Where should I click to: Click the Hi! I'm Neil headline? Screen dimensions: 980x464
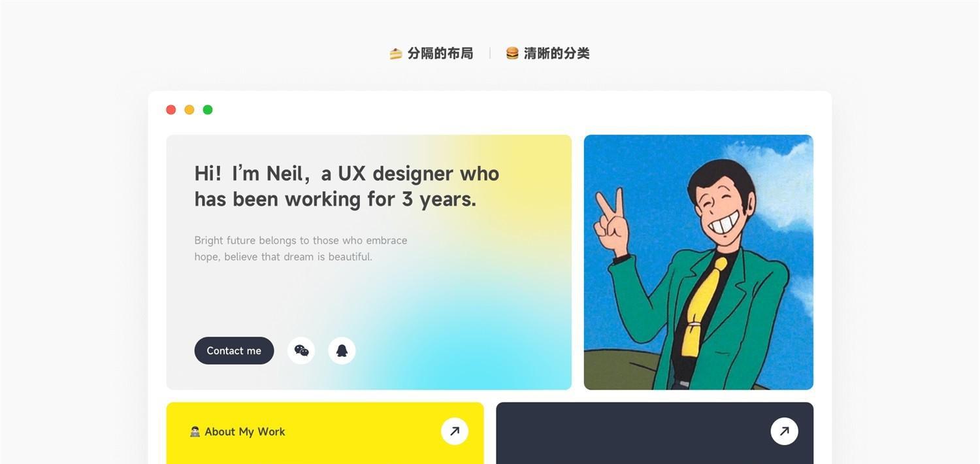pyautogui.click(x=347, y=186)
